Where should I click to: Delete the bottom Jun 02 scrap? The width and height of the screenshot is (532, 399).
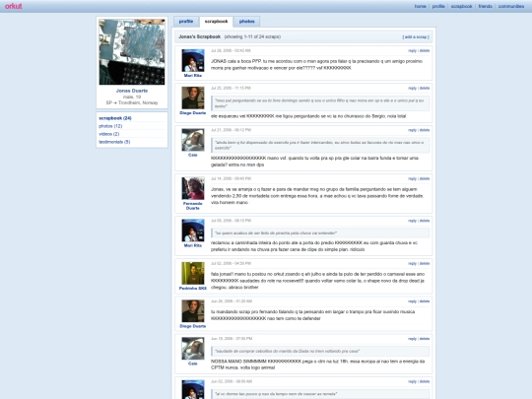pyautogui.click(x=425, y=381)
